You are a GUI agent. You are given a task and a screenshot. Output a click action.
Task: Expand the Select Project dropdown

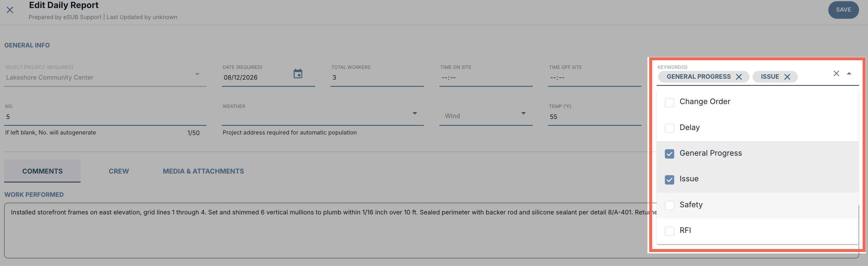198,74
